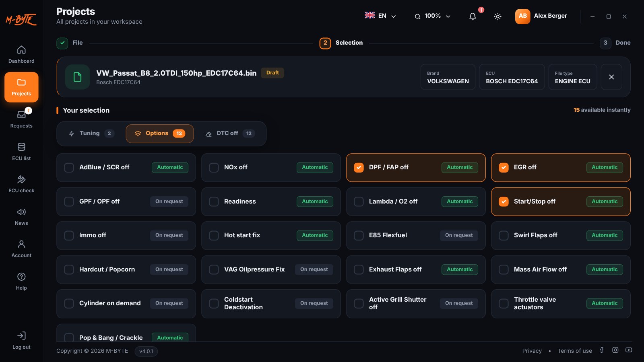The width and height of the screenshot is (644, 362).
Task: Open the News megaphone icon
Action: pyautogui.click(x=21, y=212)
